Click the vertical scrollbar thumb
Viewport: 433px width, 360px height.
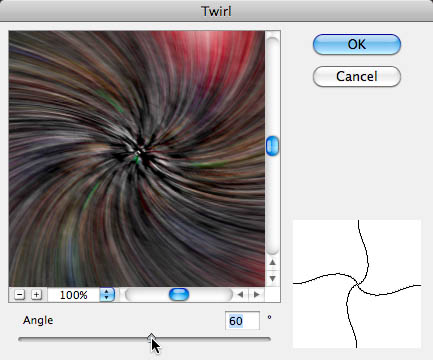(272, 146)
